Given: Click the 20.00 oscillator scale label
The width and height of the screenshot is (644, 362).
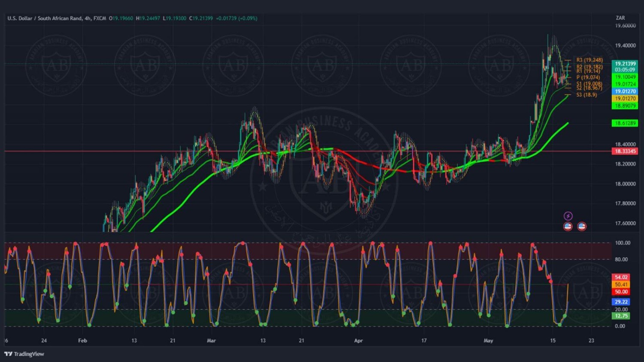Looking at the screenshot, I should click(x=621, y=310).
